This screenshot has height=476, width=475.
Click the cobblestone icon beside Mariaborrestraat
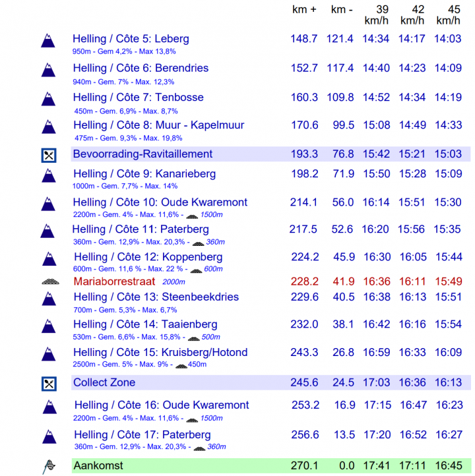click(x=50, y=282)
